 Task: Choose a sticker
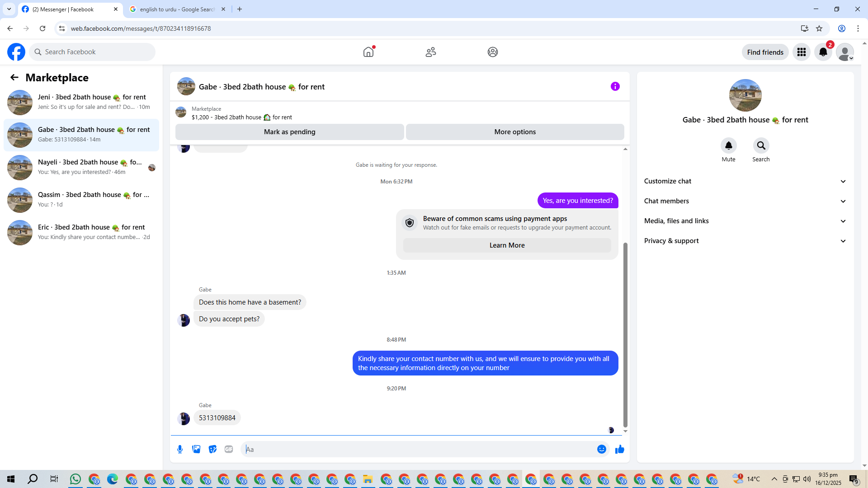212,449
